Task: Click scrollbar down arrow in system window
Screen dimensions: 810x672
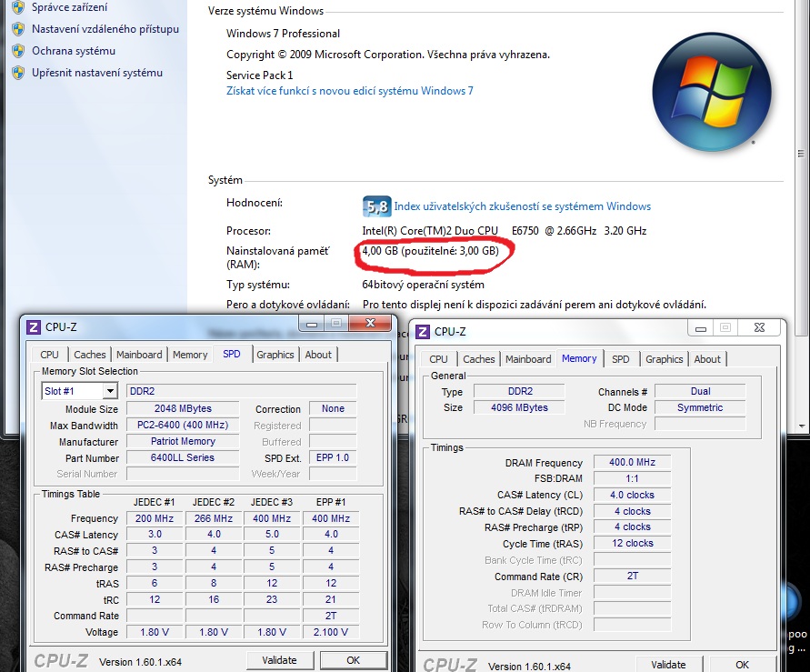Action: pyautogui.click(x=802, y=426)
